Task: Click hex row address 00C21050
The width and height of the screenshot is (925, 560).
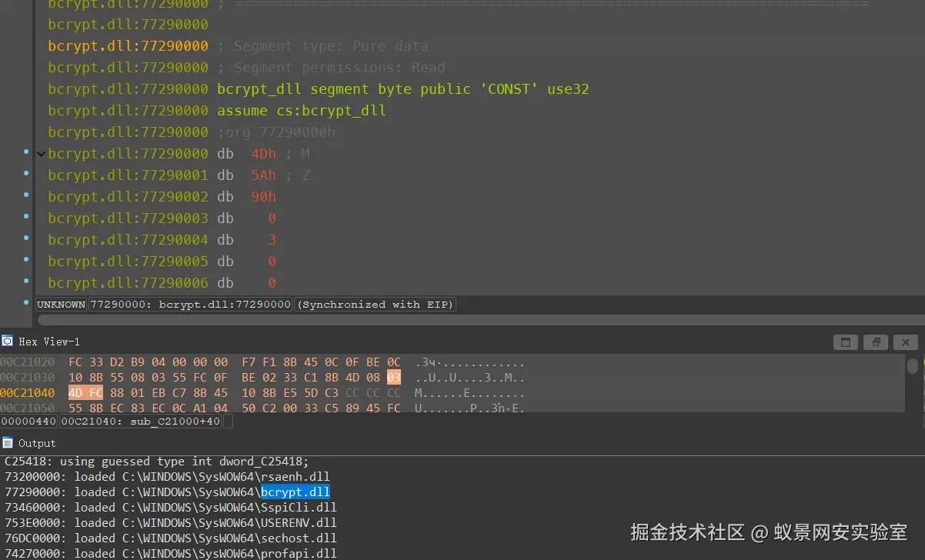Action: tap(27, 408)
